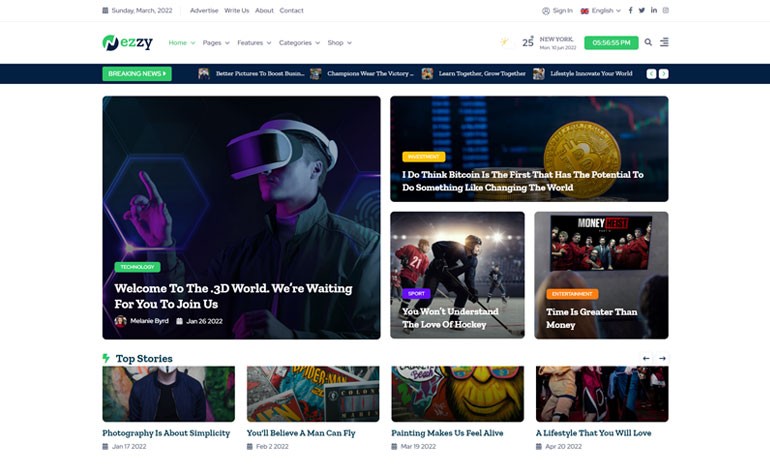
Task: Click the Technology category tag
Action: point(138,267)
